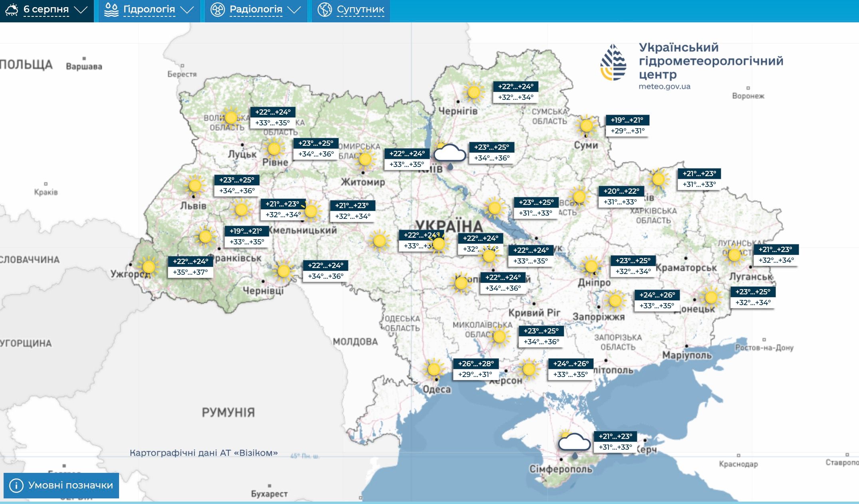The width and height of the screenshot is (859, 504).
Task: Select the sun icon above Одеса
Action: pyautogui.click(x=433, y=369)
